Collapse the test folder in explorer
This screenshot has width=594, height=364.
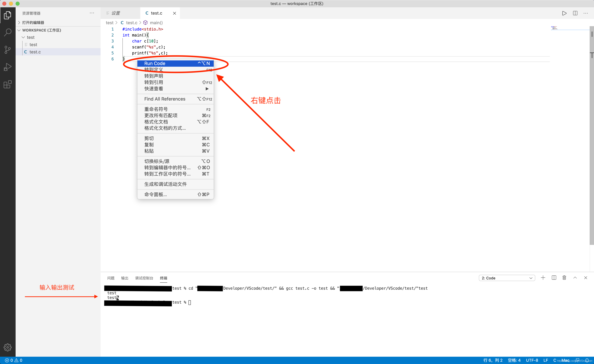(x=58, y=37)
